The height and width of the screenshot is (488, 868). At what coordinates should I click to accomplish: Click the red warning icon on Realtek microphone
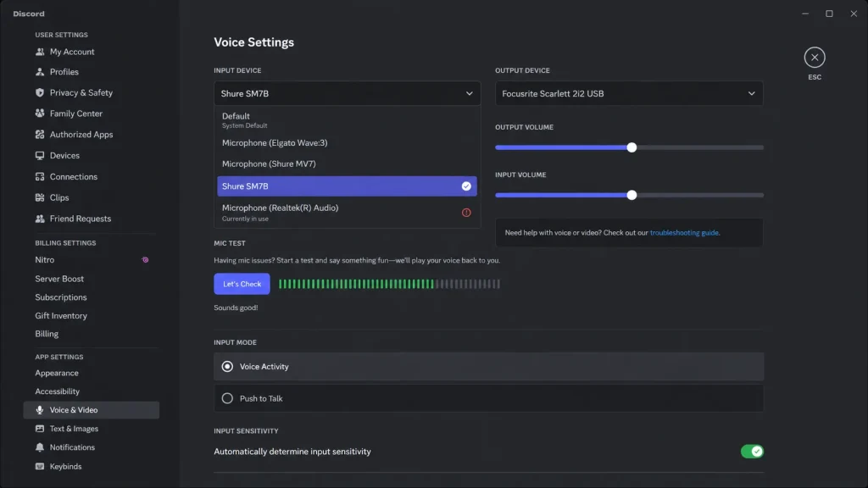pyautogui.click(x=467, y=213)
